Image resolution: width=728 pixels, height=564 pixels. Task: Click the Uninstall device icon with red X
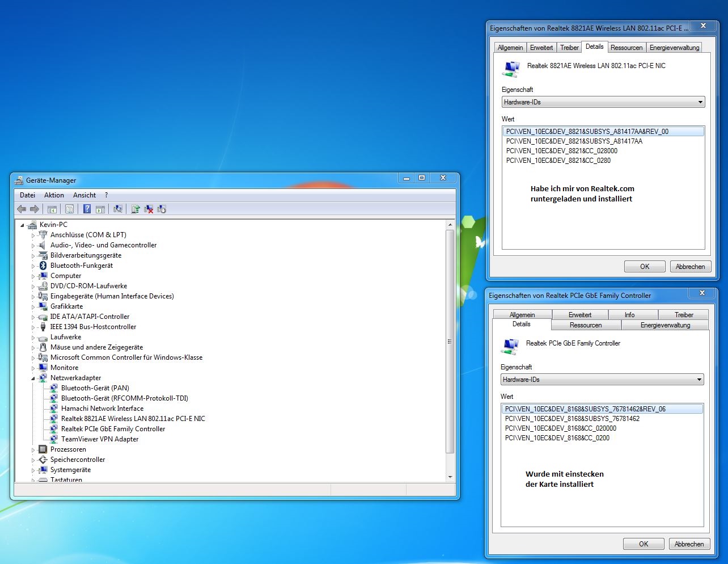149,209
